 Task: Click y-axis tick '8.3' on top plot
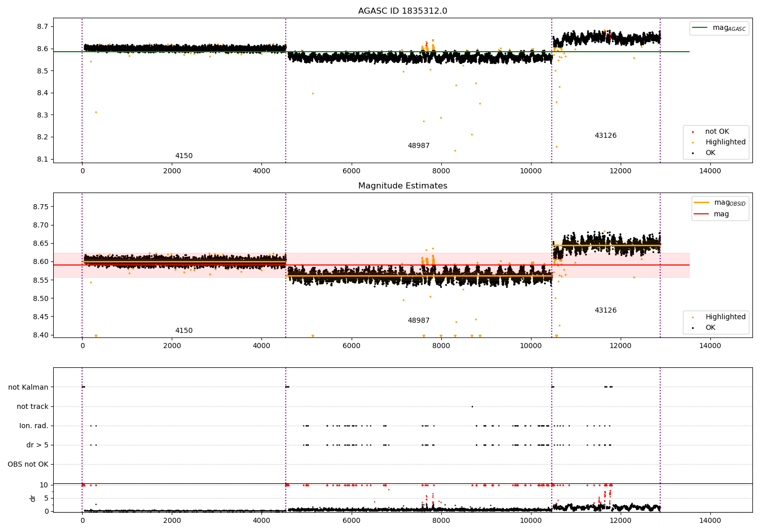(x=42, y=115)
